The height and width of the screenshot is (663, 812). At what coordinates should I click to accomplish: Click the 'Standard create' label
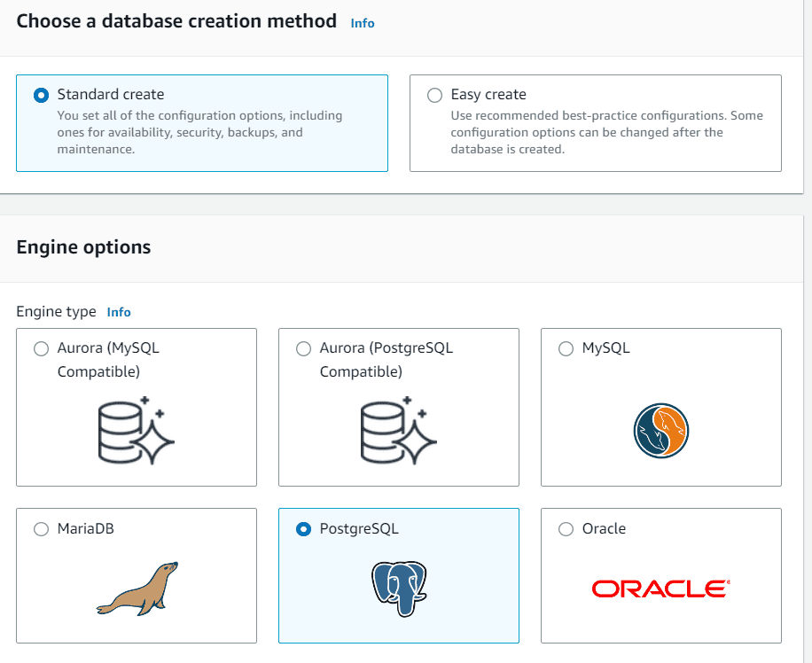click(111, 94)
